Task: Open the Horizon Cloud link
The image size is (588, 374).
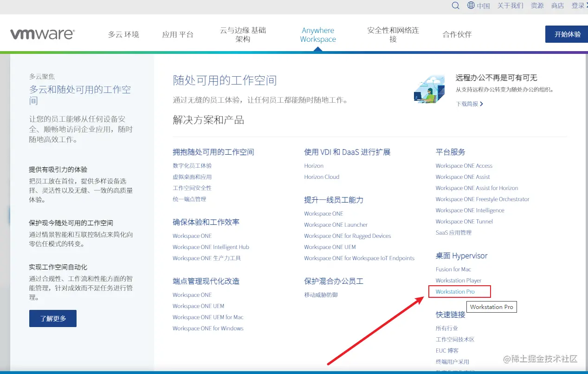Action: click(322, 177)
